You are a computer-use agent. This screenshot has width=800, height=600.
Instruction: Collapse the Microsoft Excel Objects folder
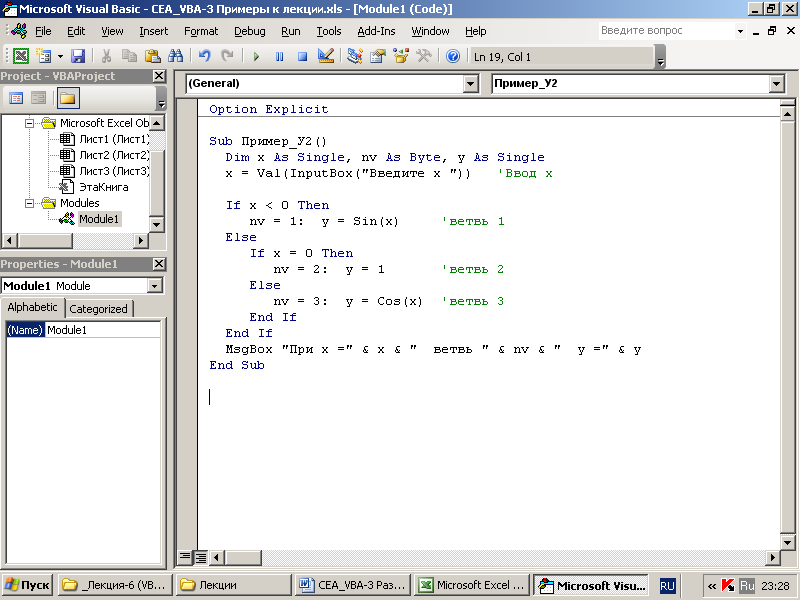tap(30, 123)
